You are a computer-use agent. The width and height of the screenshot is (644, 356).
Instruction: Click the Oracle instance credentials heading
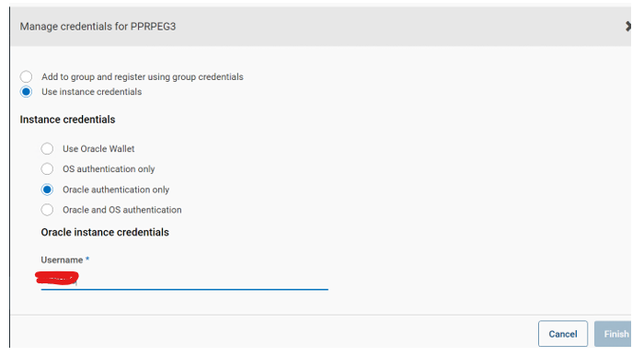[105, 233]
